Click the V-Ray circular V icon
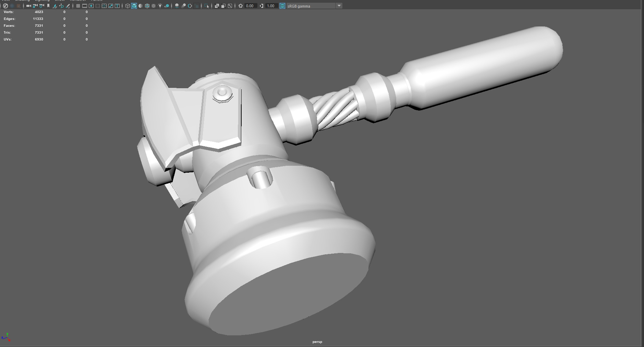The height and width of the screenshot is (347, 644). point(5,6)
